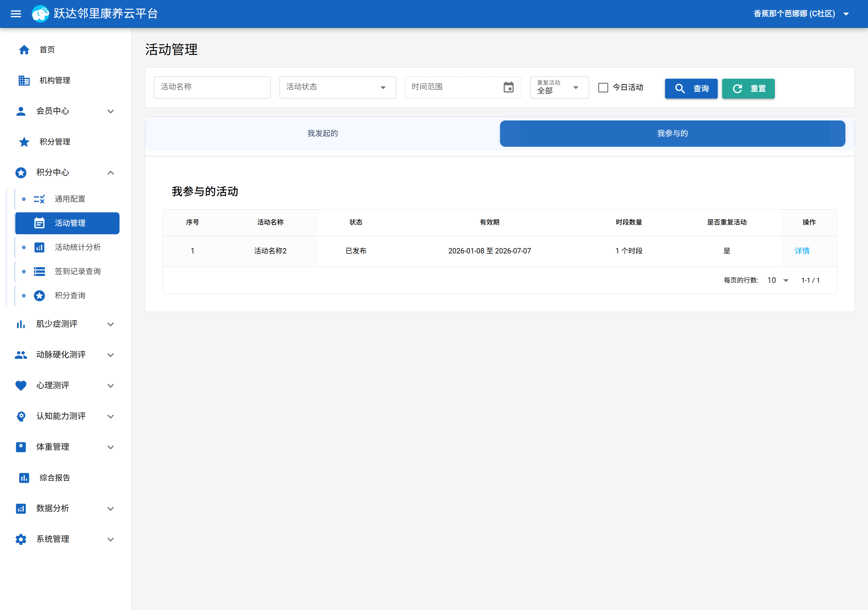Expand the 系统管理 chevron
Screen dimensions: 868x610
[110, 539]
